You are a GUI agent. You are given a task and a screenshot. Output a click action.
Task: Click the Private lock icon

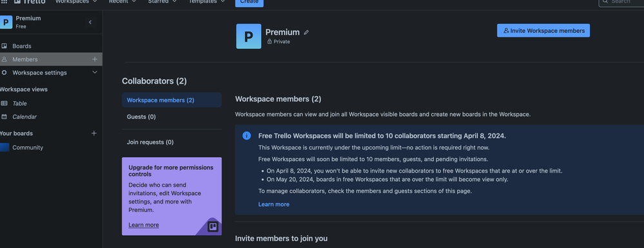[269, 41]
